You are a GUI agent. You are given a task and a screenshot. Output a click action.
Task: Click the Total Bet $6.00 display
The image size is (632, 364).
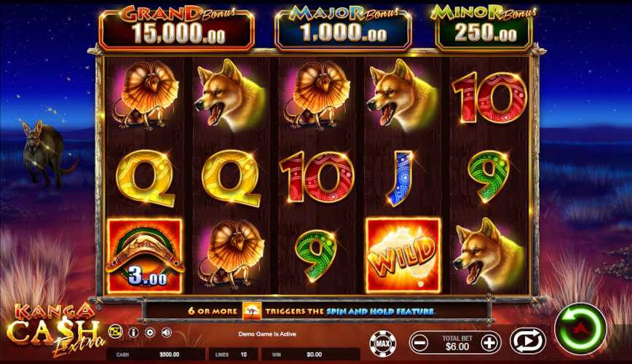(x=457, y=343)
